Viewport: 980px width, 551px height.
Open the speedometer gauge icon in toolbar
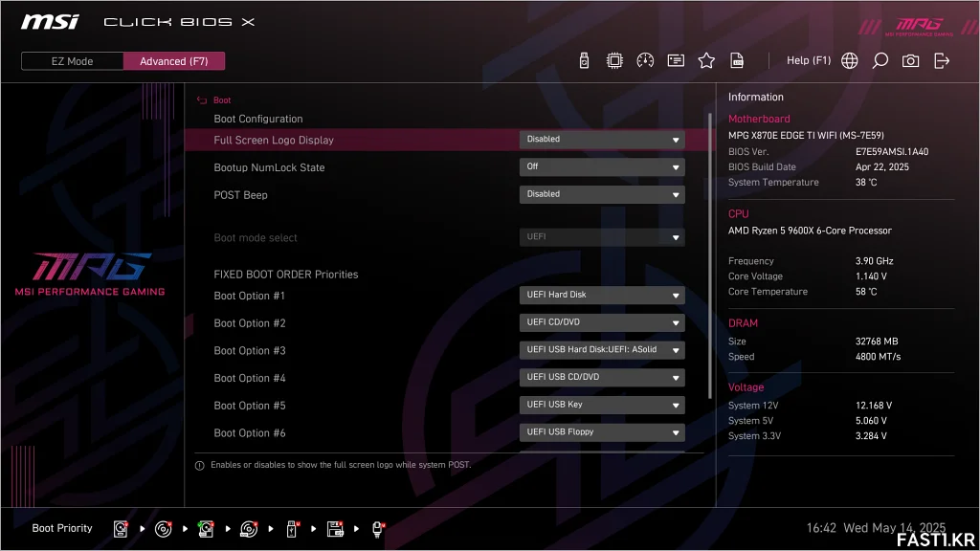(645, 60)
